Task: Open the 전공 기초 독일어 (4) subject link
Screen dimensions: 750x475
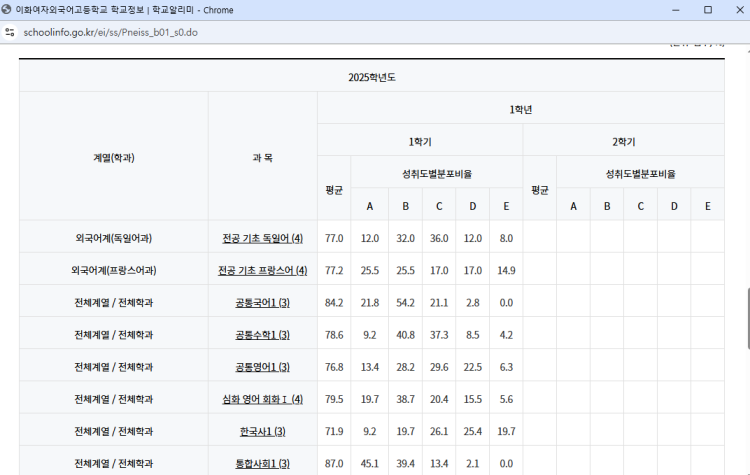Action: point(262,238)
